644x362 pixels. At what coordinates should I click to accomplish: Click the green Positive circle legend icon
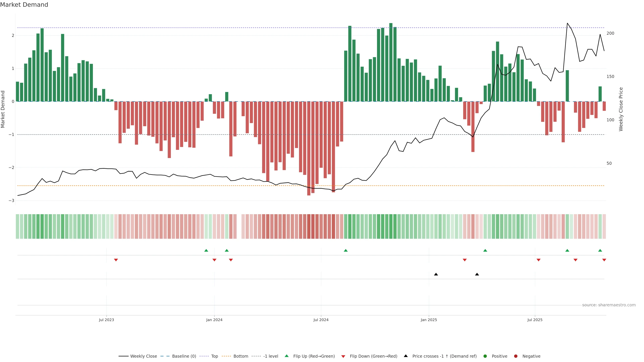pyautogui.click(x=485, y=356)
